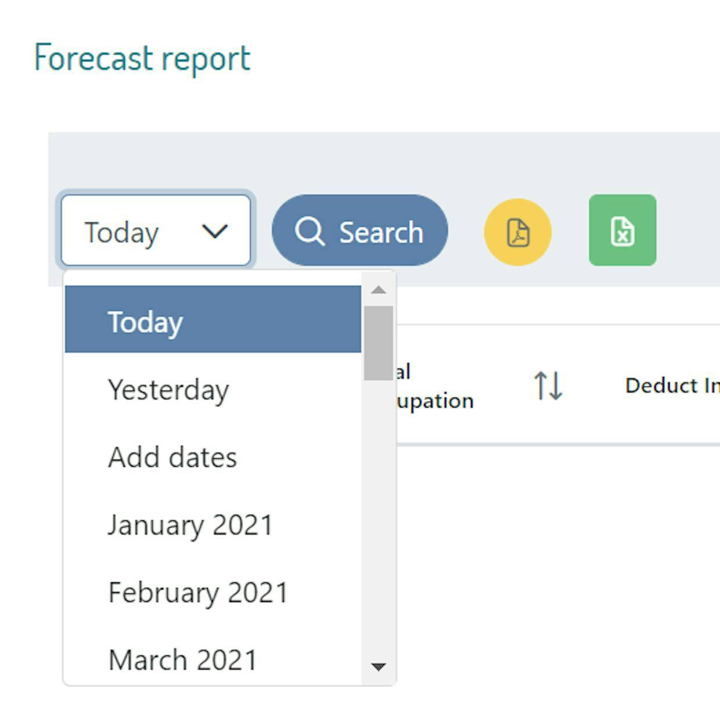Click the Forecast report page title
The height and width of the screenshot is (728, 720).
pyautogui.click(x=142, y=58)
